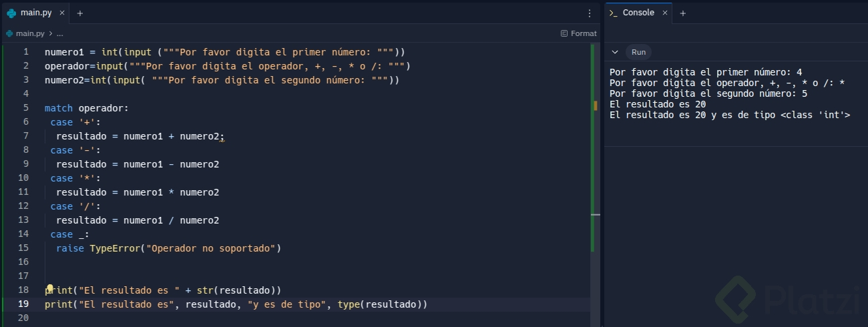
Task: Collapse the console output chevron
Action: pyautogui.click(x=616, y=52)
